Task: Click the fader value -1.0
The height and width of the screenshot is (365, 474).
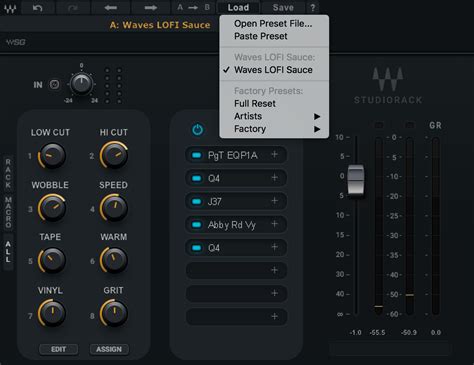Action: (x=355, y=333)
